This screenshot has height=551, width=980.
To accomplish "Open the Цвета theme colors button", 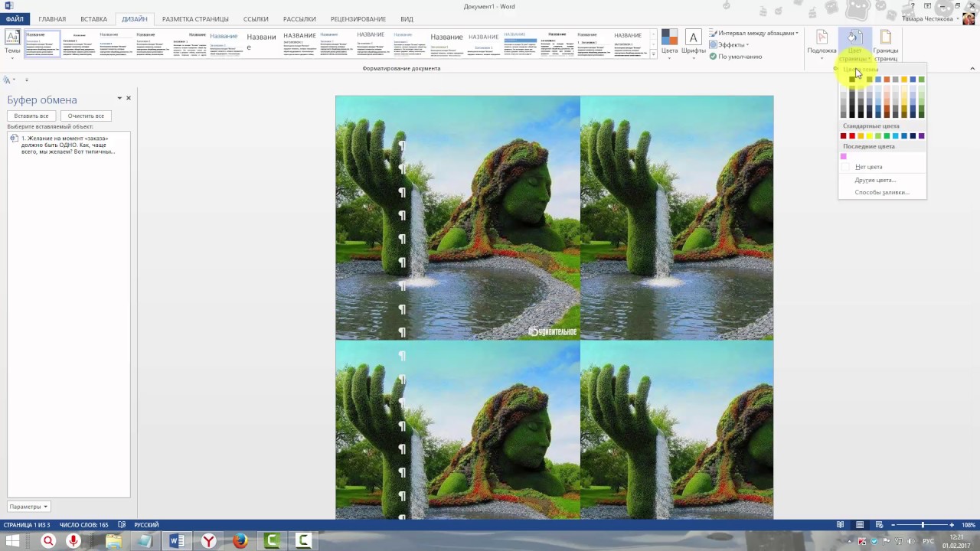I will click(670, 43).
